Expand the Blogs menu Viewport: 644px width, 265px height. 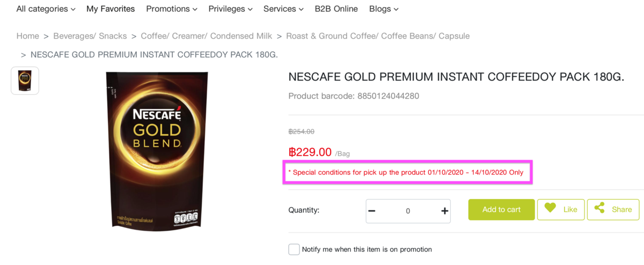click(x=384, y=9)
